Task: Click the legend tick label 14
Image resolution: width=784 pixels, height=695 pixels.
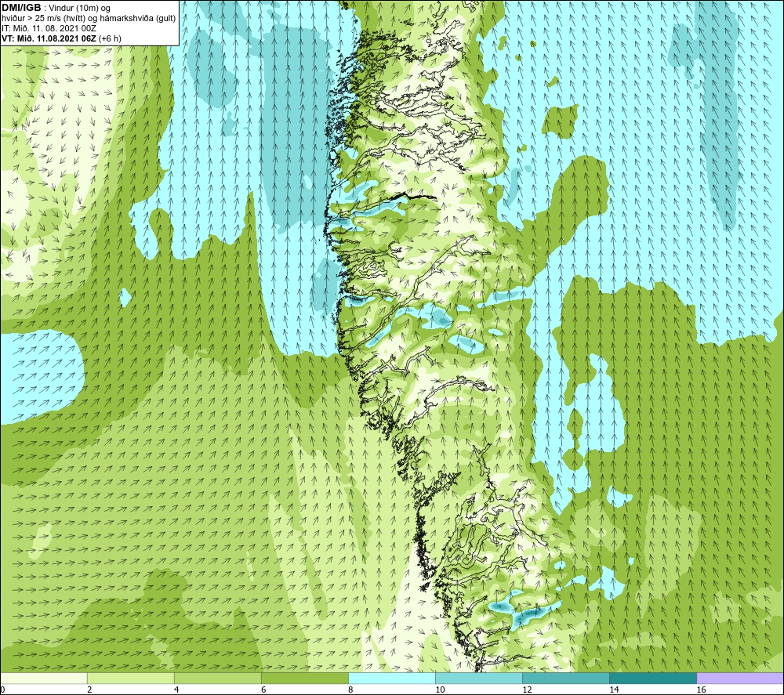Action: pyautogui.click(x=614, y=690)
